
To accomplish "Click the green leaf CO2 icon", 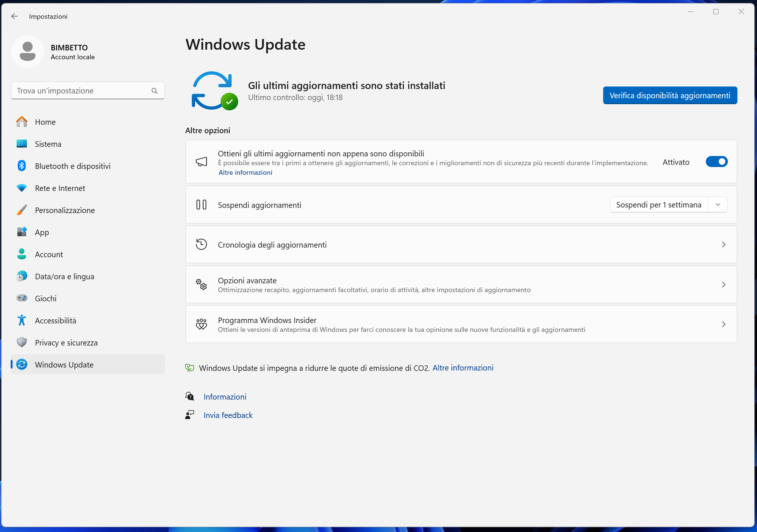I will 190,368.
